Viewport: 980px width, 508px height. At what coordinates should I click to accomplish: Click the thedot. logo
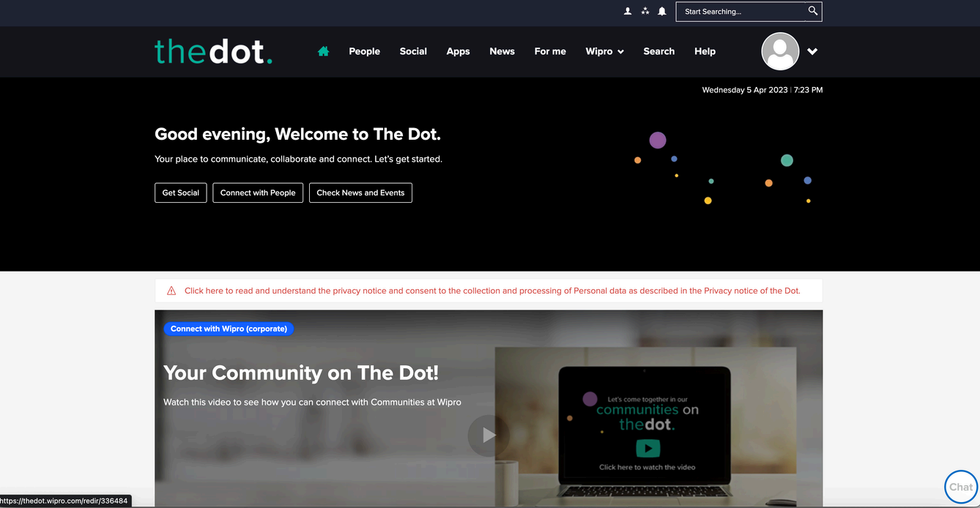coord(213,51)
